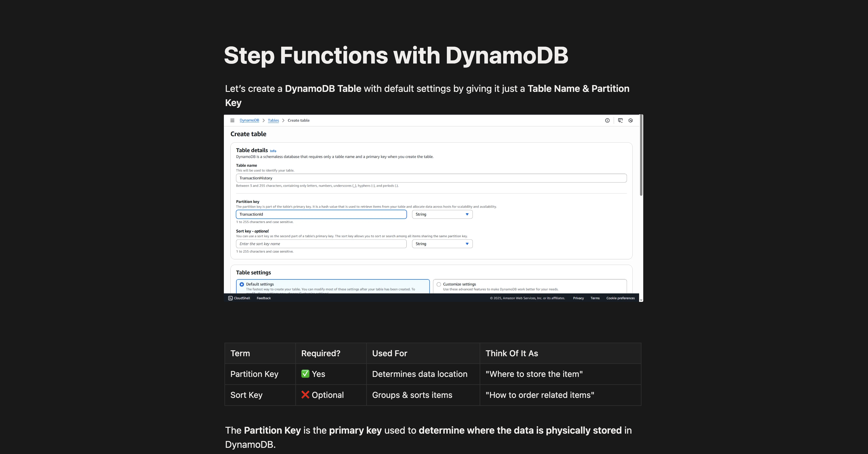Click the Feedback link in the footer
The height and width of the screenshot is (454, 868).
tap(263, 298)
